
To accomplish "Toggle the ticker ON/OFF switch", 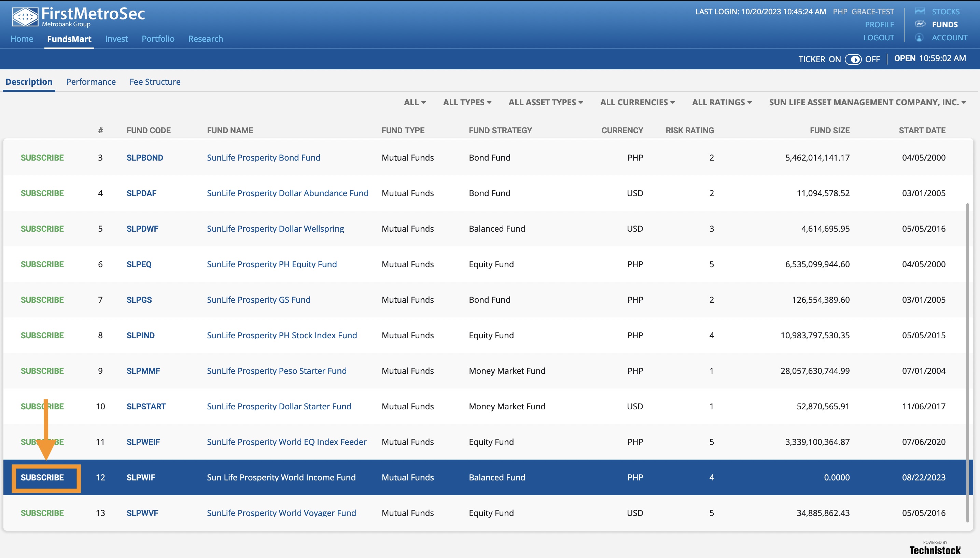I will pos(853,59).
